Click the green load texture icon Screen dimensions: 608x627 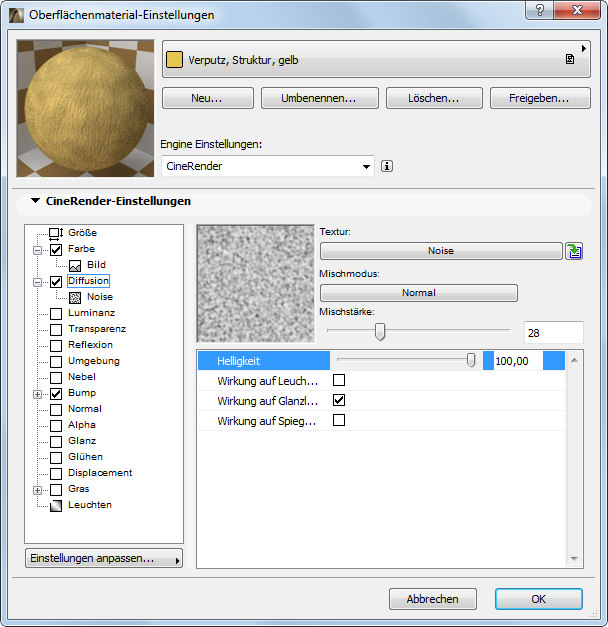(574, 251)
